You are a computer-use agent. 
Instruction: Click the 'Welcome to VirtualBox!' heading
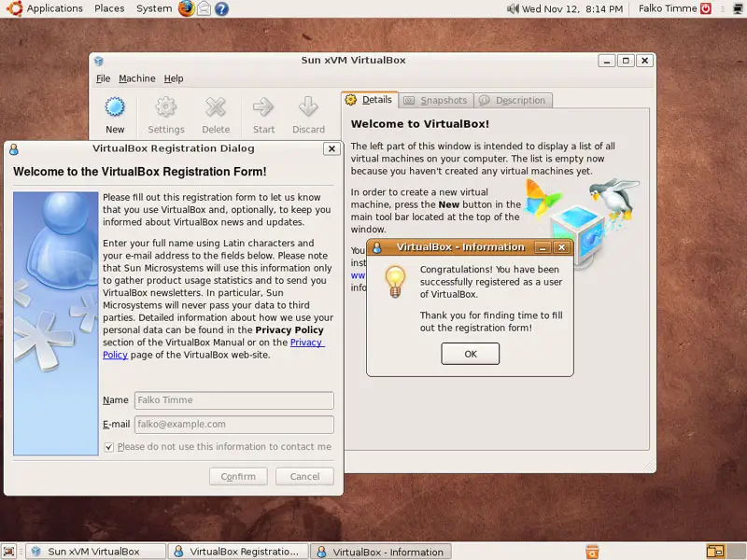pos(419,124)
